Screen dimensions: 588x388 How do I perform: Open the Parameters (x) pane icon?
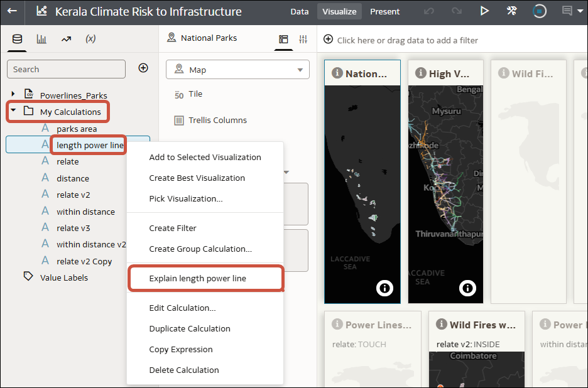[90, 38]
